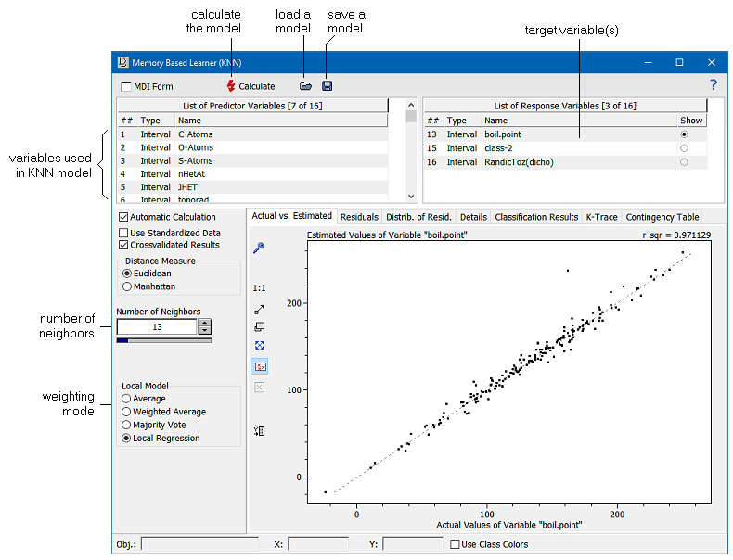Image resolution: width=733 pixels, height=560 pixels.
Task: Set the 1:1 aspect ratio button
Action: click(x=259, y=288)
